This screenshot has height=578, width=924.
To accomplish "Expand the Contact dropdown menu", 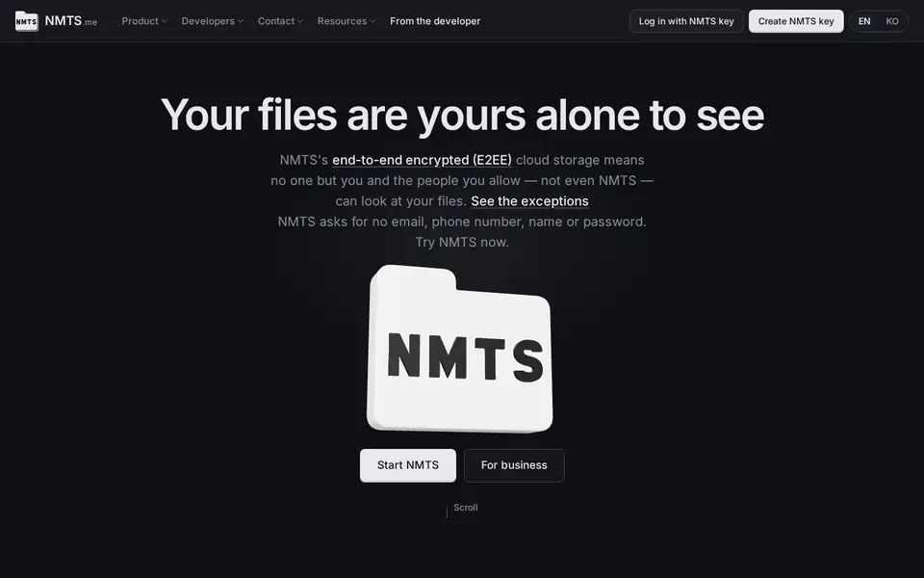I will click(x=280, y=21).
